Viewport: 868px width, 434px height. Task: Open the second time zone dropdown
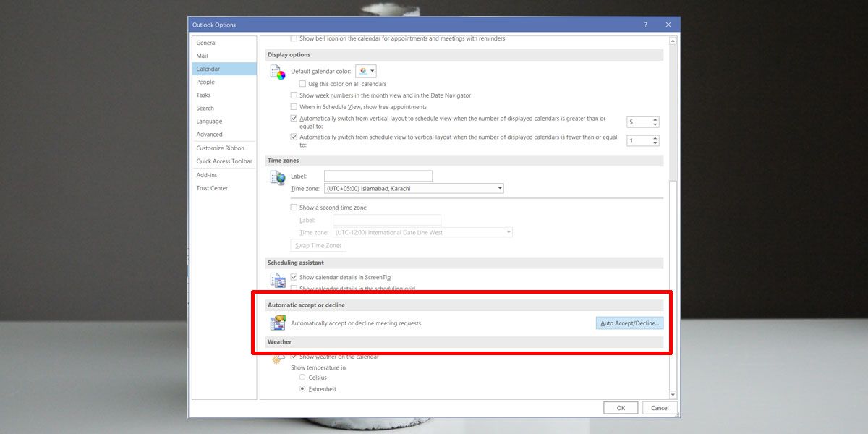(509, 231)
